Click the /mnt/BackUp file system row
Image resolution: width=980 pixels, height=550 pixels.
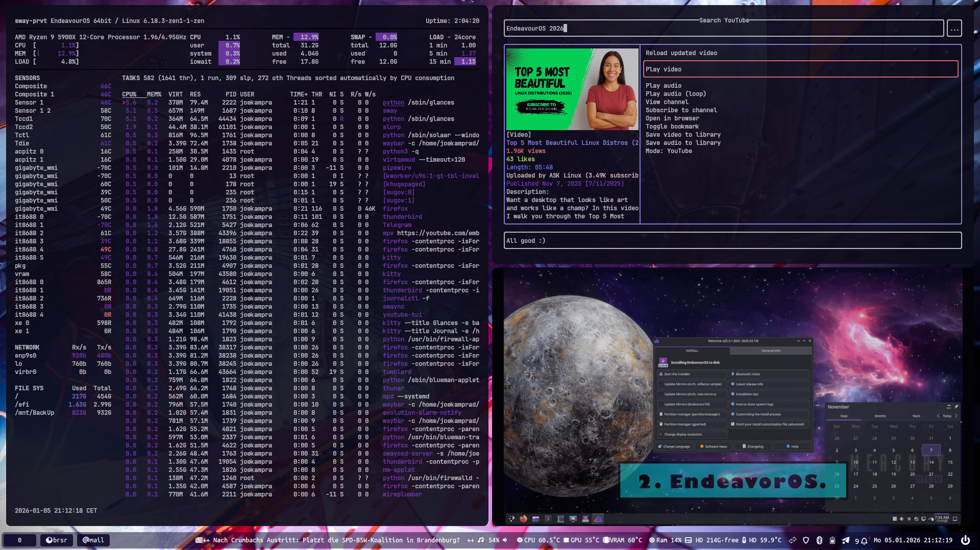click(63, 413)
